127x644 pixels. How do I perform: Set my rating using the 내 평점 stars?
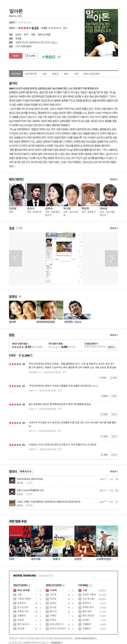point(55,28)
